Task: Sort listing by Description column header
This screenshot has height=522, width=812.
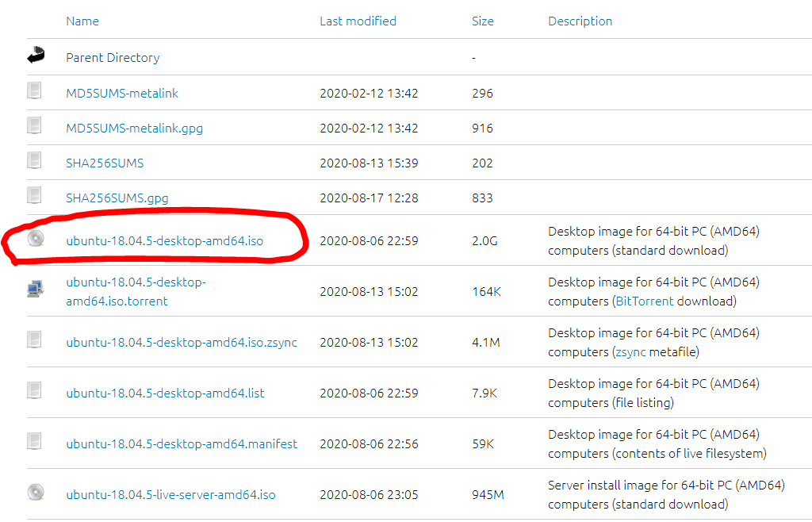Action: pyautogui.click(x=580, y=21)
